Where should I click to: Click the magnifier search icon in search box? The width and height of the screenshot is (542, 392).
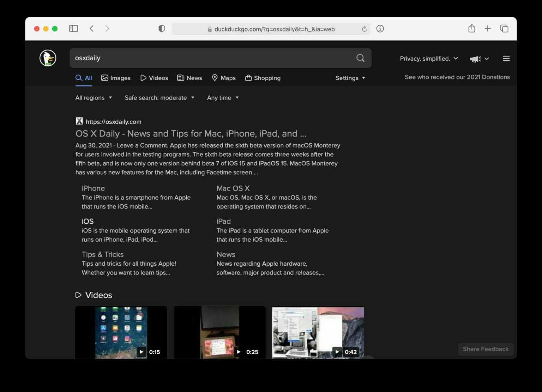click(360, 58)
